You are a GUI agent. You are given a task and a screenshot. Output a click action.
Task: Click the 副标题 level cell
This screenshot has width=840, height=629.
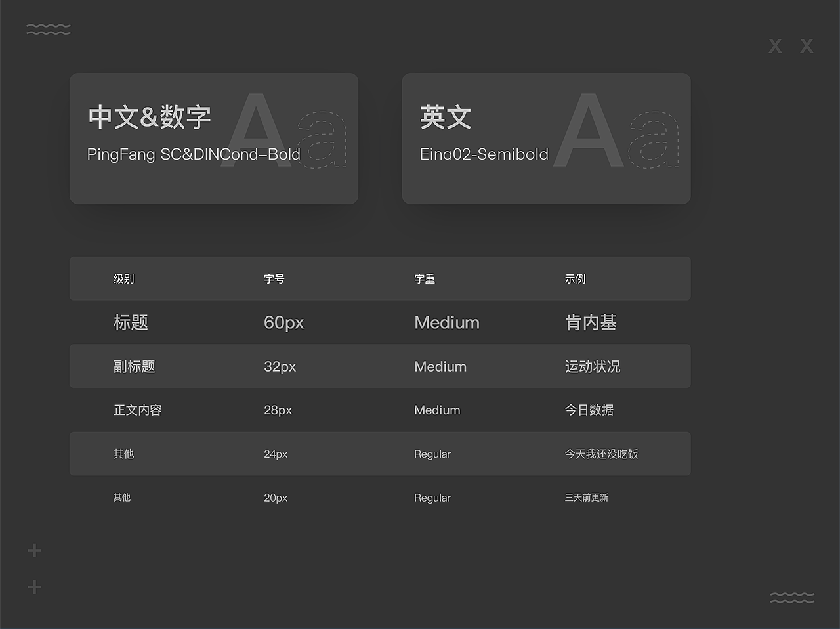134,366
